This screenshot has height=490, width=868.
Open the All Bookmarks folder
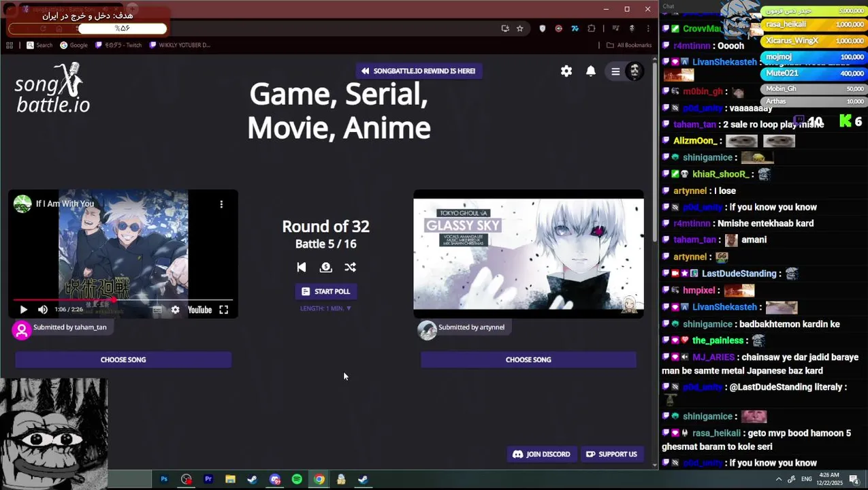630,45
